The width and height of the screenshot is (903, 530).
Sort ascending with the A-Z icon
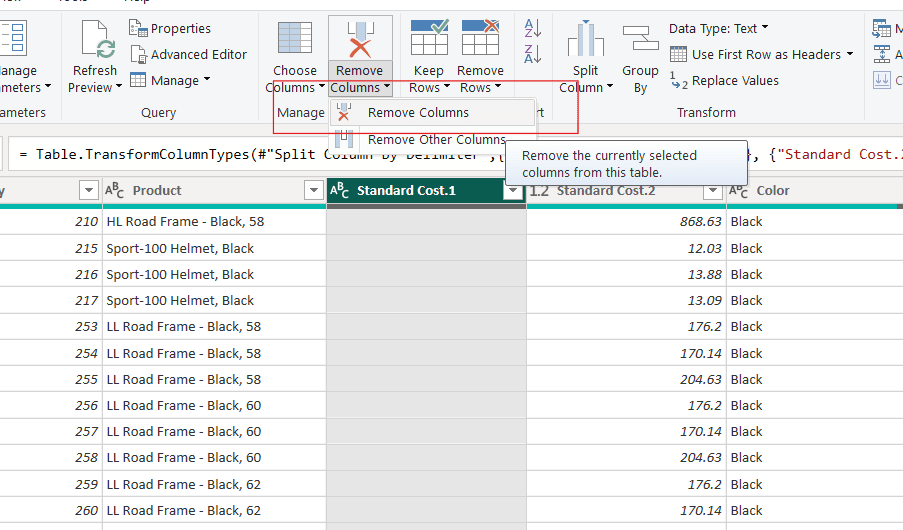point(533,28)
